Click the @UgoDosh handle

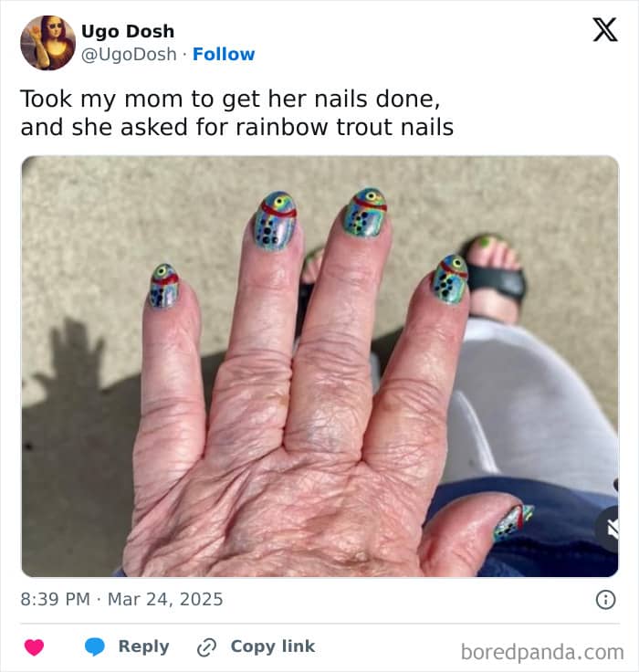click(x=129, y=55)
